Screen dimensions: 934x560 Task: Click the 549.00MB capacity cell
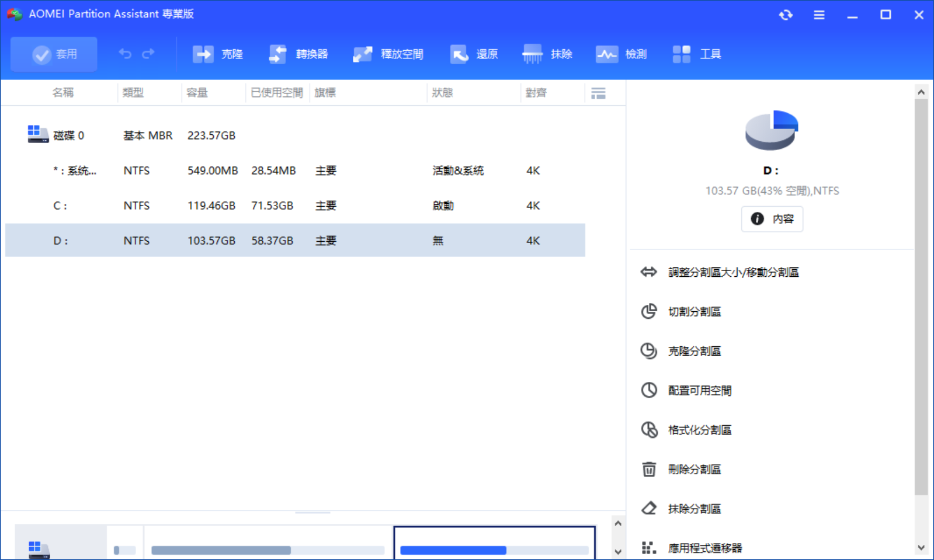(x=213, y=171)
